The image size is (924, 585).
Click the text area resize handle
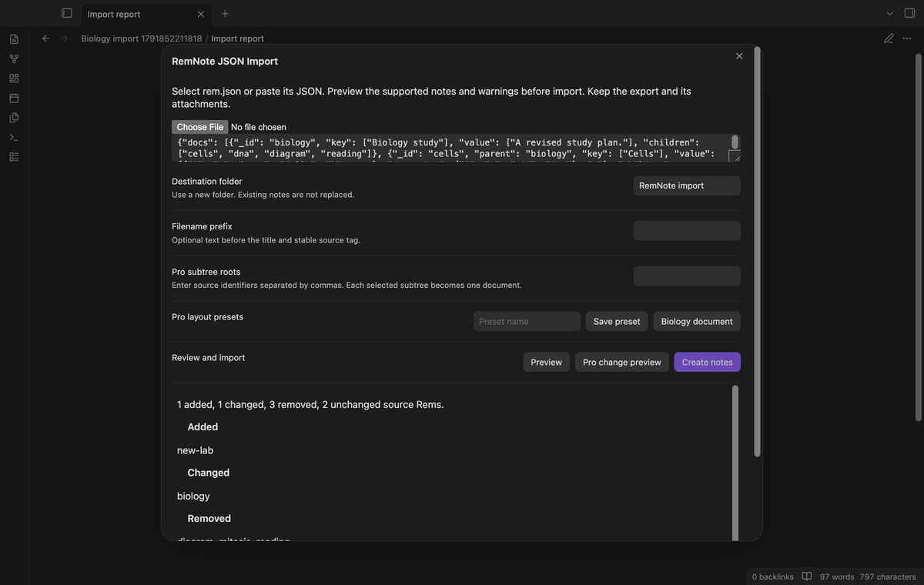735,155
